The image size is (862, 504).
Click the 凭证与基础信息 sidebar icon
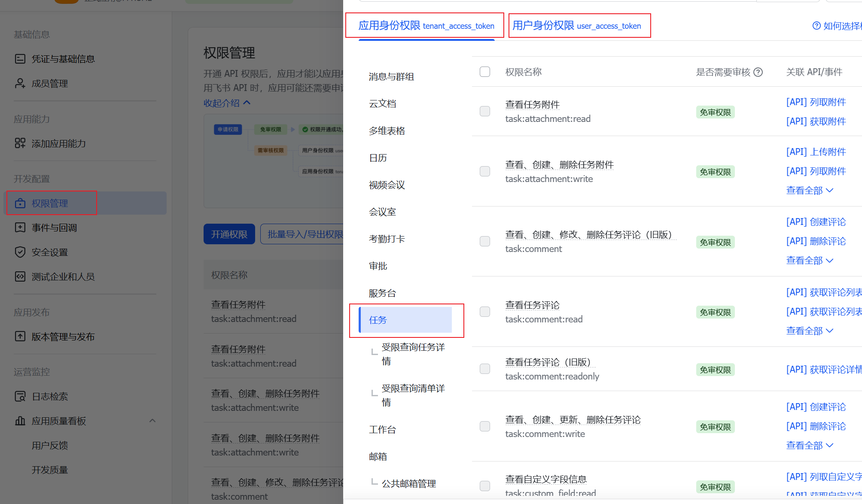point(20,59)
